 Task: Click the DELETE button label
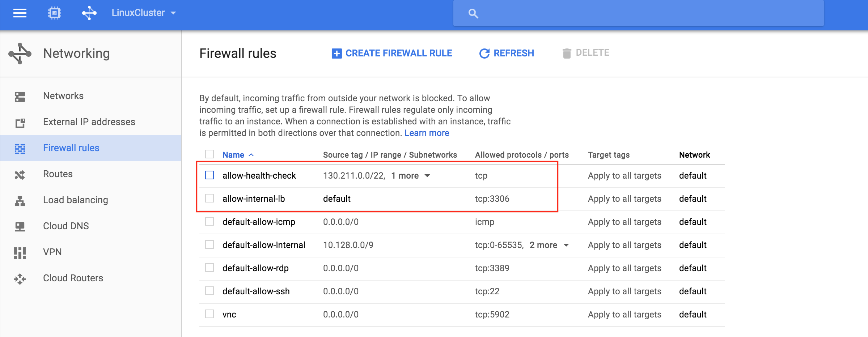tap(592, 53)
